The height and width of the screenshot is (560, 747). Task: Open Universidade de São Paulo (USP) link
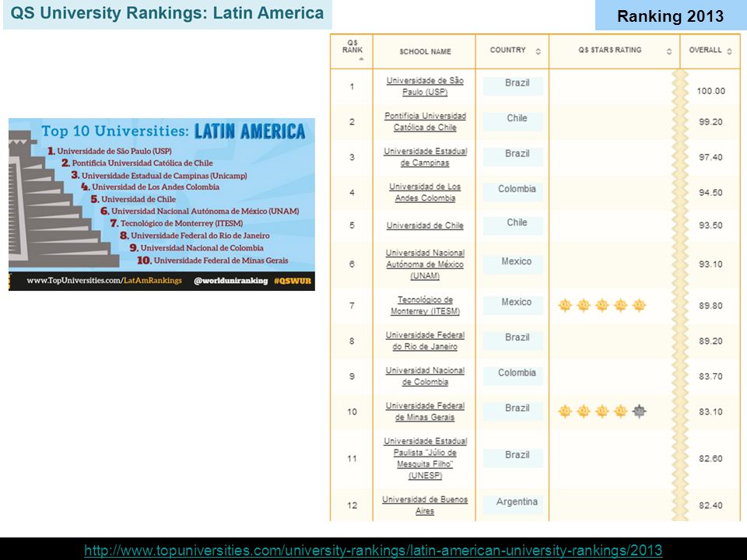(x=425, y=86)
